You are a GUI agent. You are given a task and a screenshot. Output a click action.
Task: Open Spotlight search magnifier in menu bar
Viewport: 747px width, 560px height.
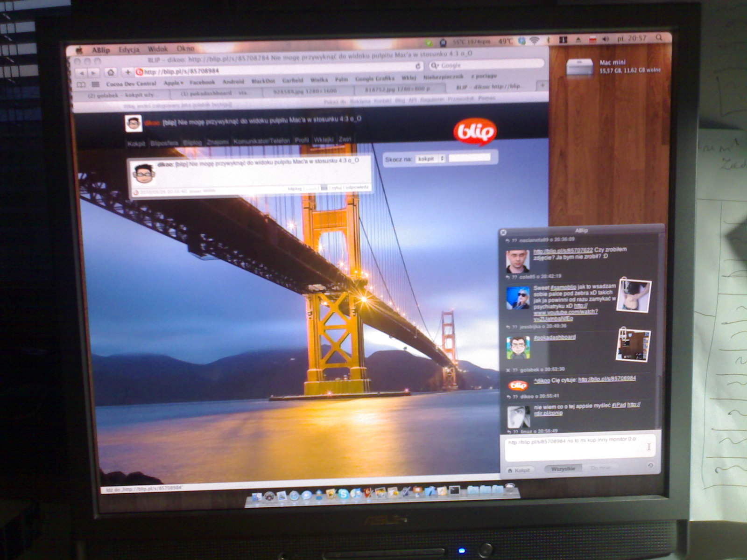pyautogui.click(x=659, y=38)
